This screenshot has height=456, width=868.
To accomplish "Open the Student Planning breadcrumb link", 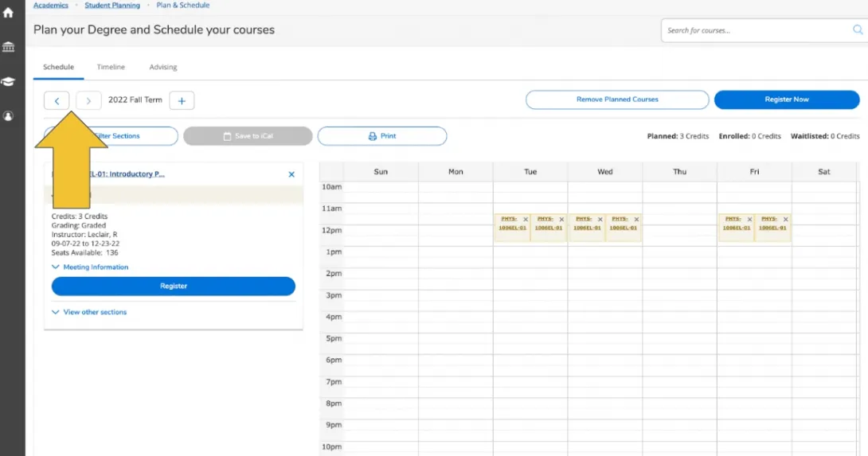I will [x=112, y=6].
